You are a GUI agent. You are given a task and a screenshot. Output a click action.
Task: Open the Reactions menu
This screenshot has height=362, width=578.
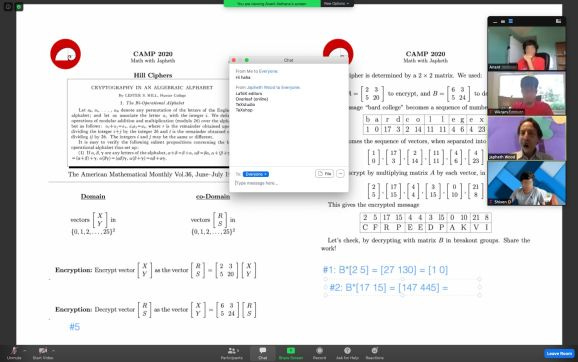pyautogui.click(x=375, y=353)
